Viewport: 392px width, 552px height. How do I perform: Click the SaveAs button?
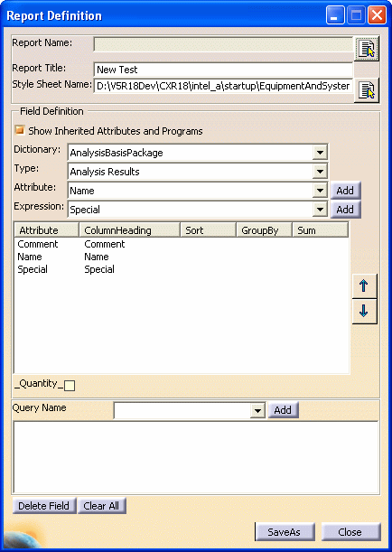tap(285, 532)
